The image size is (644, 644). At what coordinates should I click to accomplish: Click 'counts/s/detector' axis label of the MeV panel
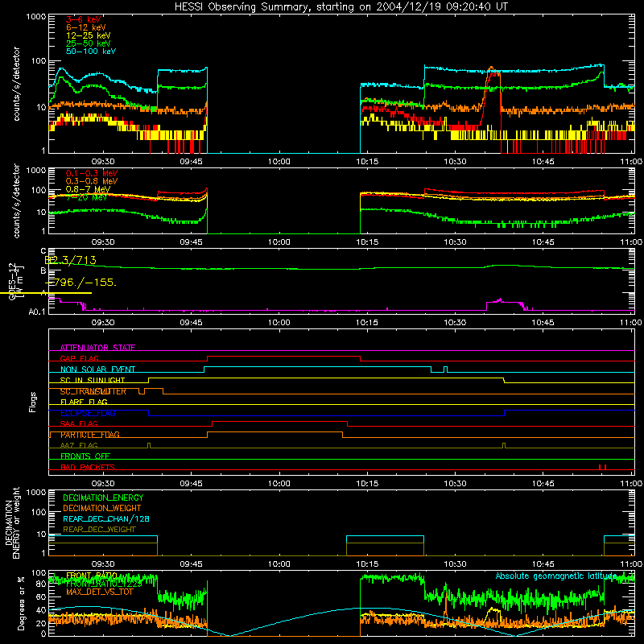tap(16, 200)
